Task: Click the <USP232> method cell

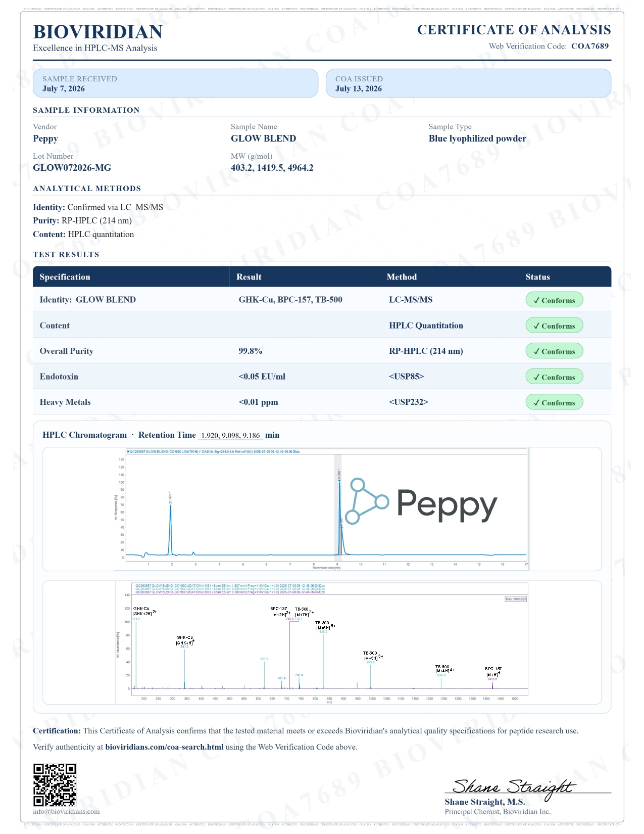Action: pyautogui.click(x=409, y=402)
